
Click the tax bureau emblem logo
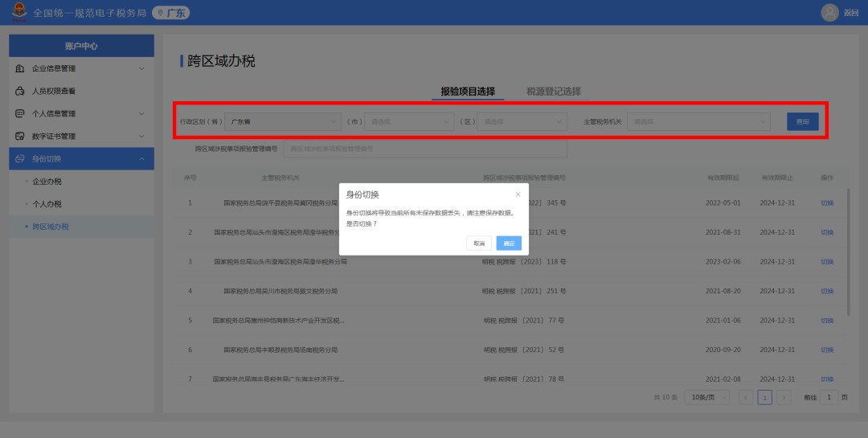tap(19, 12)
